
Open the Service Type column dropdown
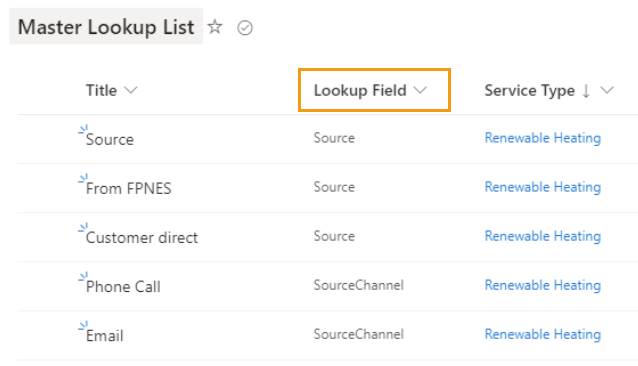(x=607, y=90)
